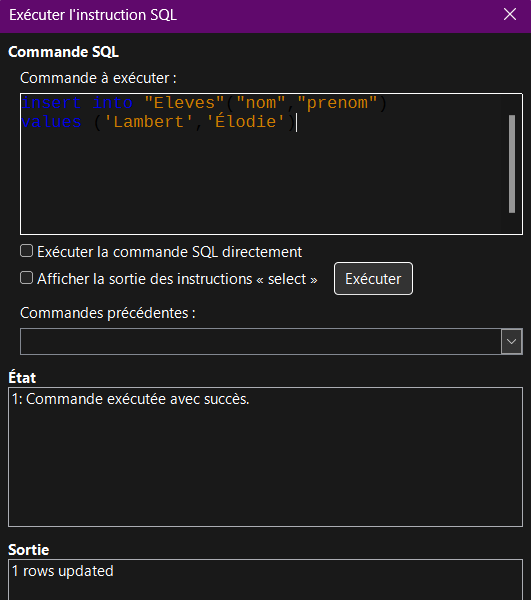
Task: Click the "Eleves" table name in the query
Action: (x=184, y=103)
